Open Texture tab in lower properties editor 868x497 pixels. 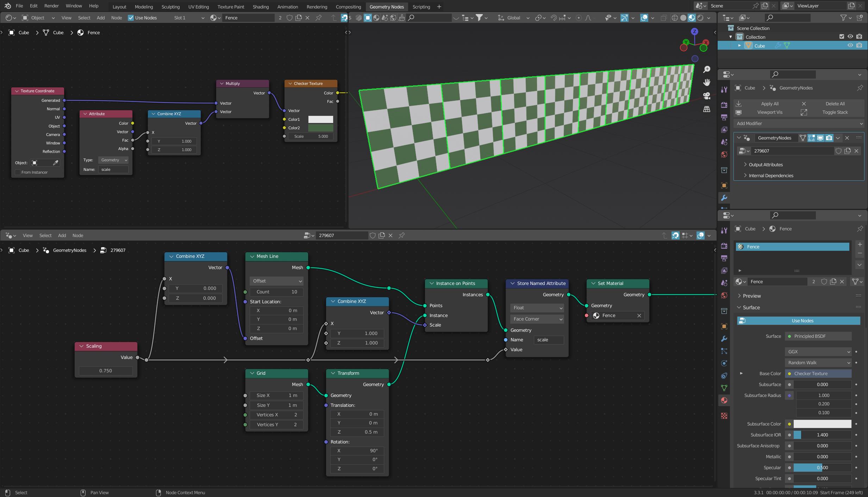[724, 416]
